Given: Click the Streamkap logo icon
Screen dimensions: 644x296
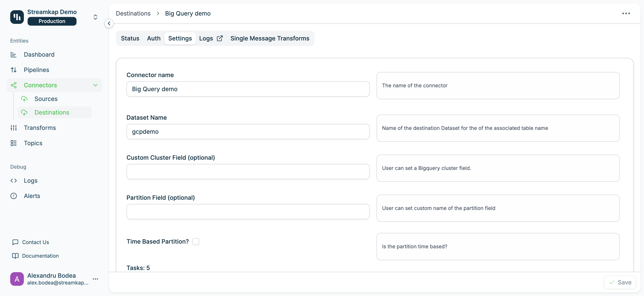Looking at the screenshot, I should tap(17, 17).
